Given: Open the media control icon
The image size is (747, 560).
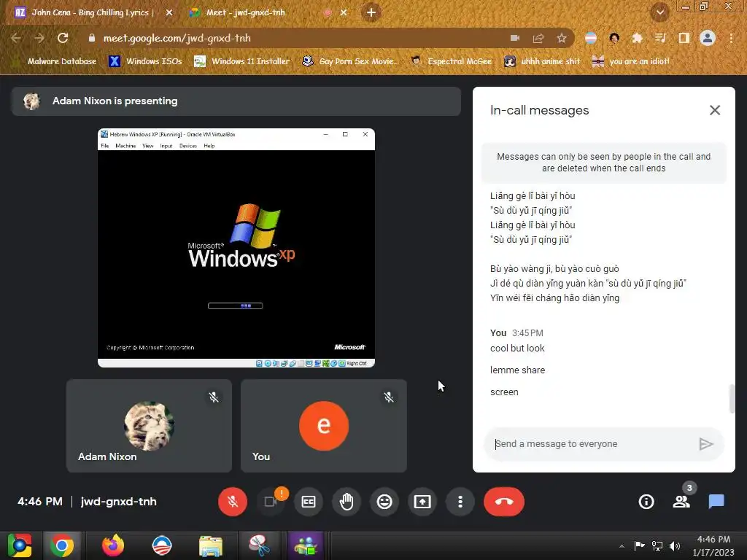Looking at the screenshot, I should [x=660, y=38].
